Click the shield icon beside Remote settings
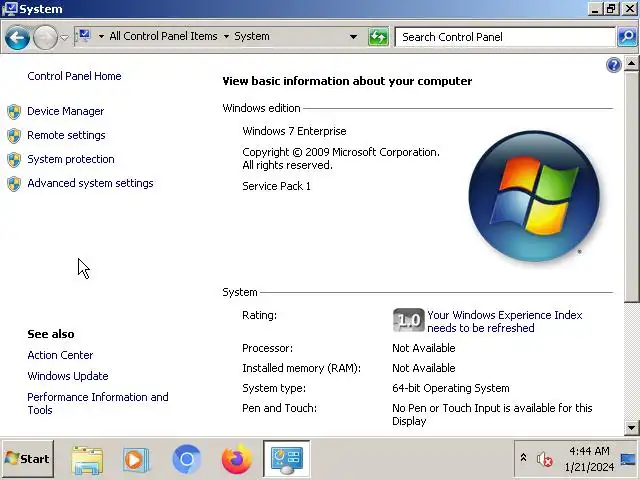This screenshot has height=480, width=640. 14,136
